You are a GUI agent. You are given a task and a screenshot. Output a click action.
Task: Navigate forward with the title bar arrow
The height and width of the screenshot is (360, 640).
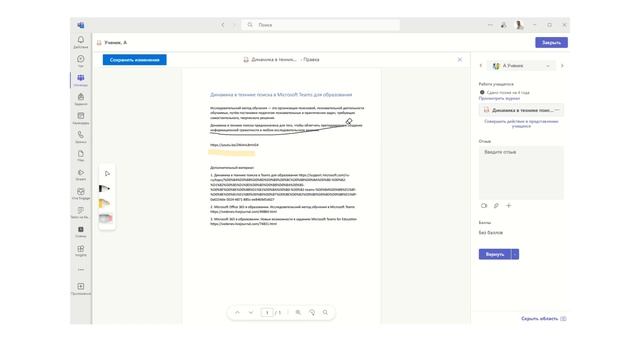(x=234, y=25)
